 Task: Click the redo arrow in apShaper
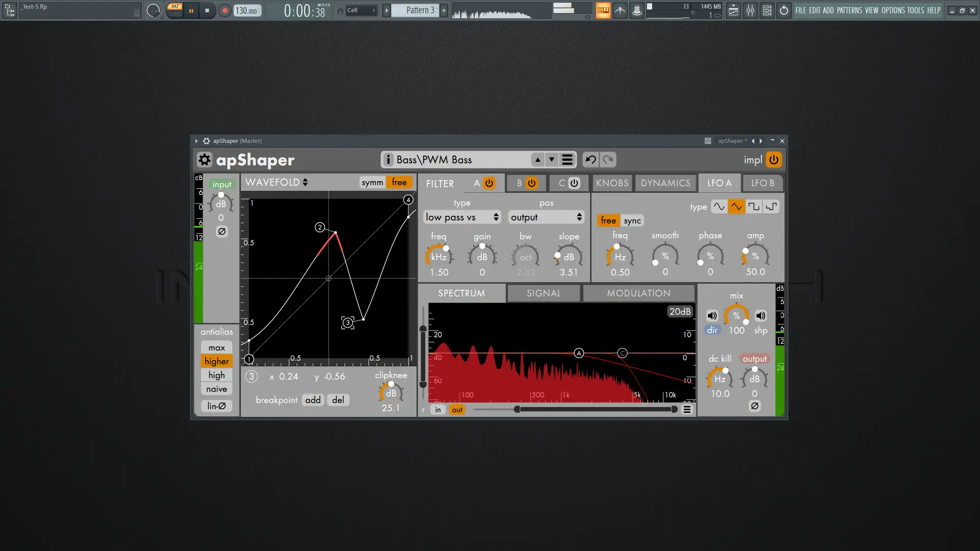tap(608, 160)
